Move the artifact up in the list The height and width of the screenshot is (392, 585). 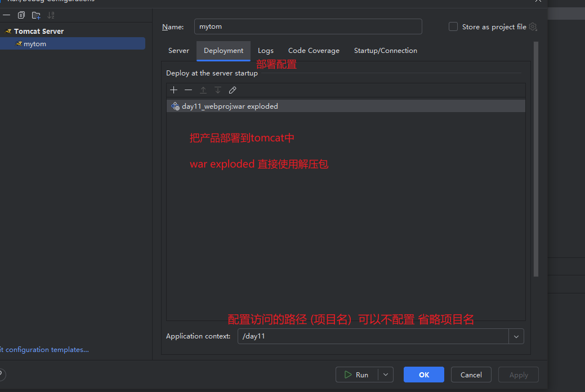(203, 90)
